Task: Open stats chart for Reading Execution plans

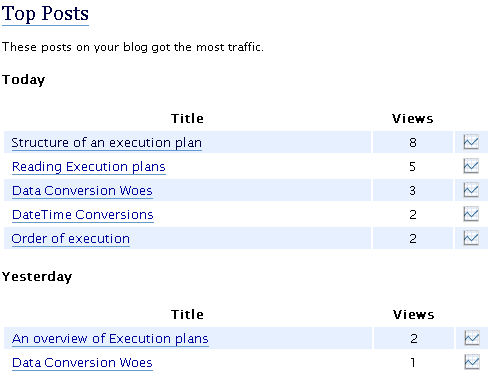Action: (x=471, y=166)
